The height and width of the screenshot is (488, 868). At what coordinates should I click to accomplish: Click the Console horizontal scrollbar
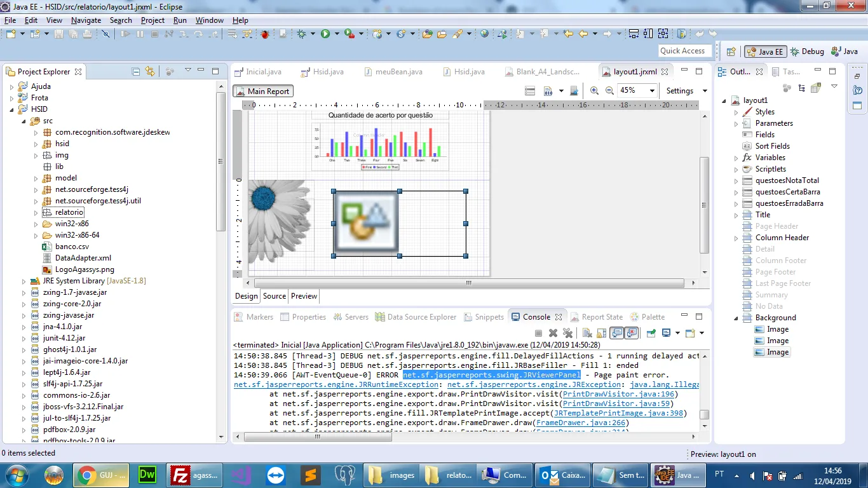318,437
